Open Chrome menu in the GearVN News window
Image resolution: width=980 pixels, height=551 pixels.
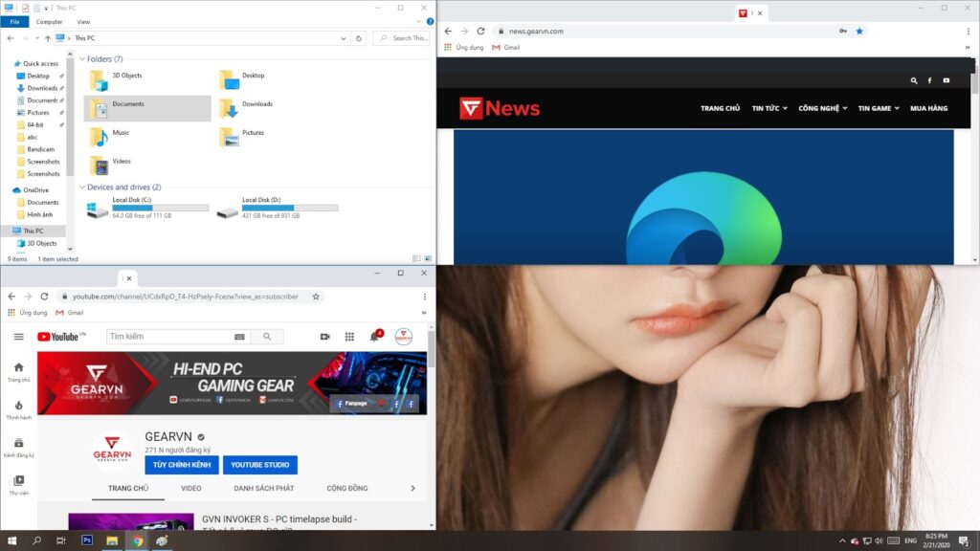click(x=969, y=32)
